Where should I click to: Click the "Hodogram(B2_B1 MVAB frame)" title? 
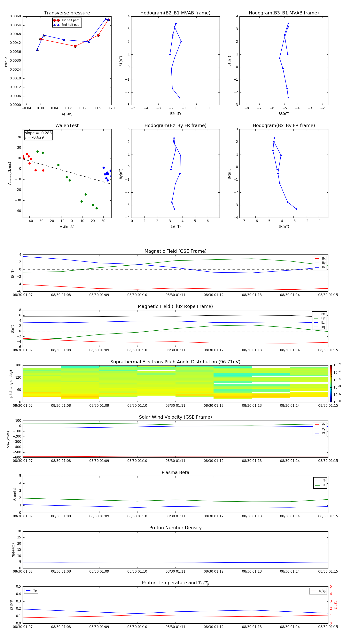pos(175,13)
